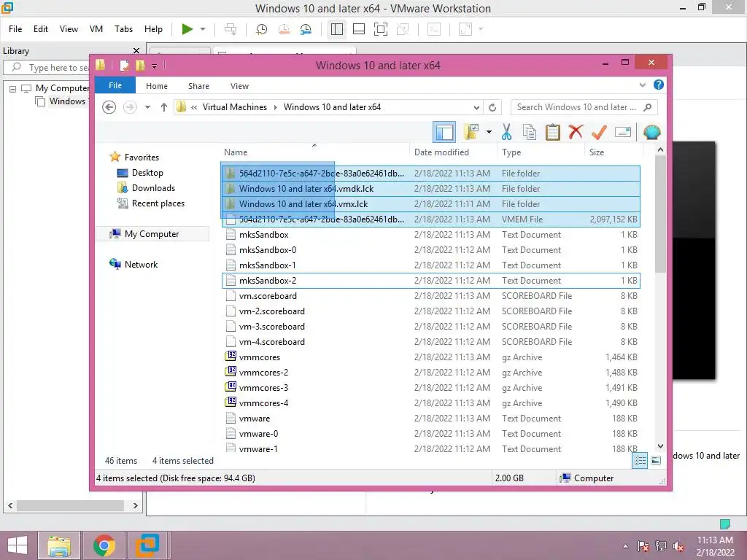Open the snapshot manager icon in VMware toolbar
The width and height of the screenshot is (747, 560).
click(x=306, y=29)
